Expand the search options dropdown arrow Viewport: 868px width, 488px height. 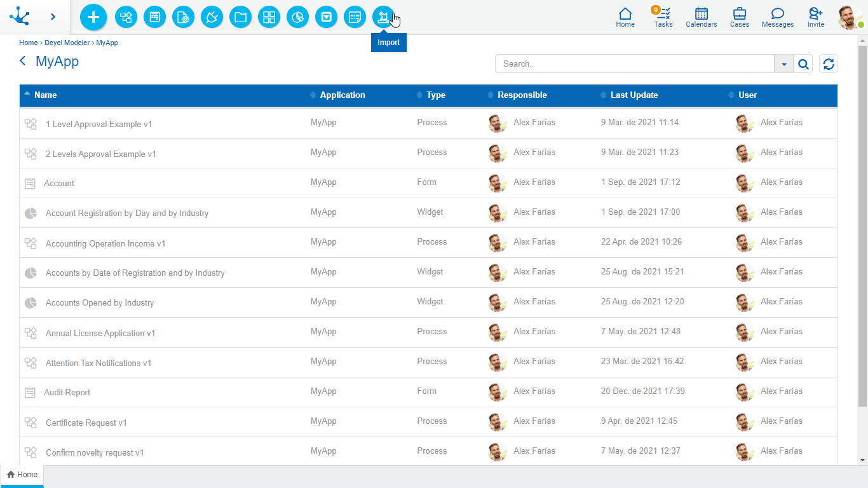coord(783,64)
